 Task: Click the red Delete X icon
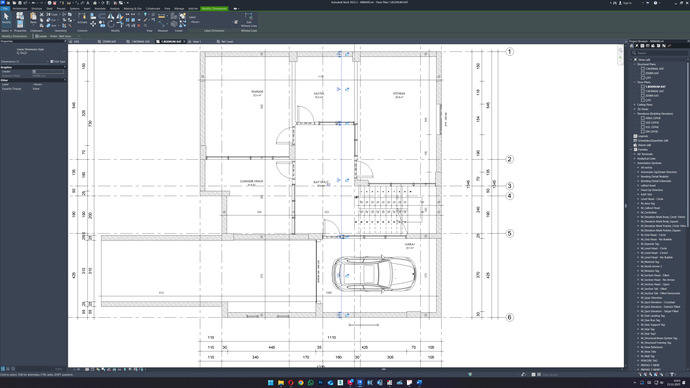[139, 26]
